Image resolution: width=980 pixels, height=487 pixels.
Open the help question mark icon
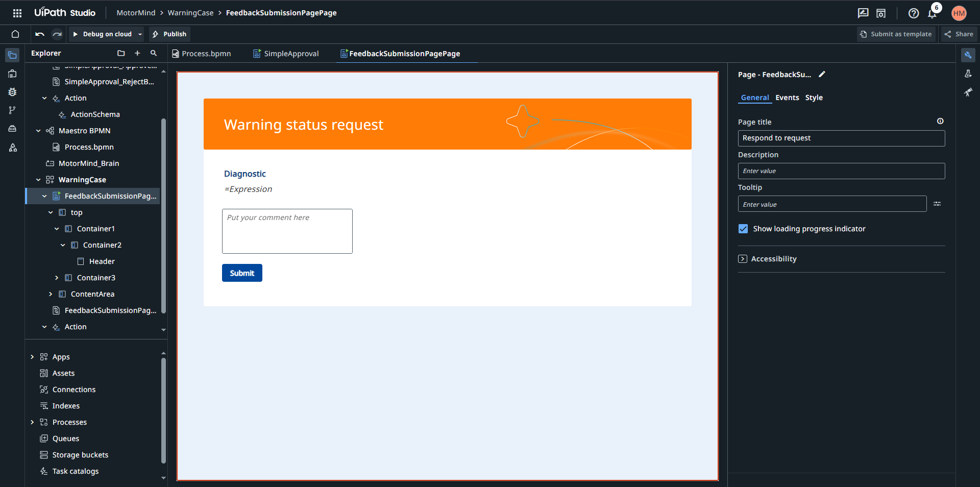coord(914,13)
